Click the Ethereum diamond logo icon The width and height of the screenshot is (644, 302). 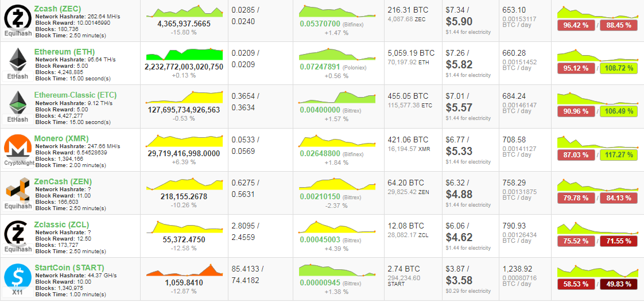17,59
